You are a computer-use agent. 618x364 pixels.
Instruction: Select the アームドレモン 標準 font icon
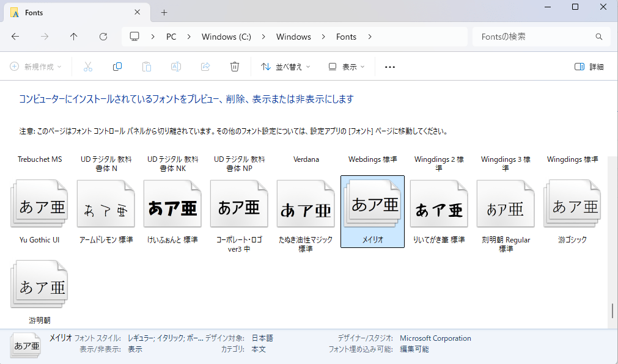point(106,203)
